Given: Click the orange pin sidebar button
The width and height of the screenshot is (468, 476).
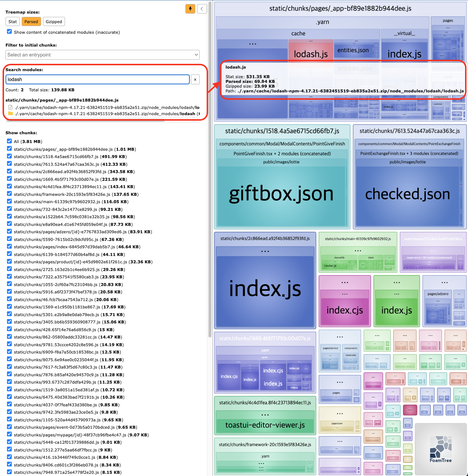Looking at the screenshot, I should [190, 9].
